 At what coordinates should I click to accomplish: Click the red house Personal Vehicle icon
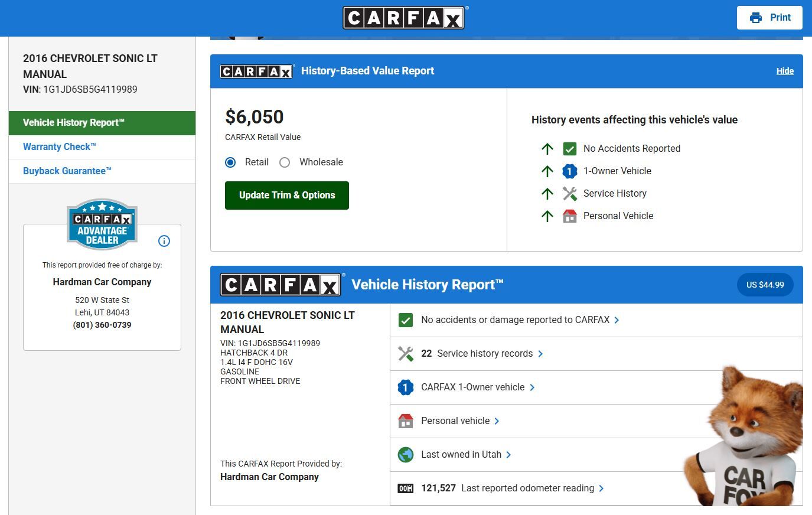pos(569,216)
